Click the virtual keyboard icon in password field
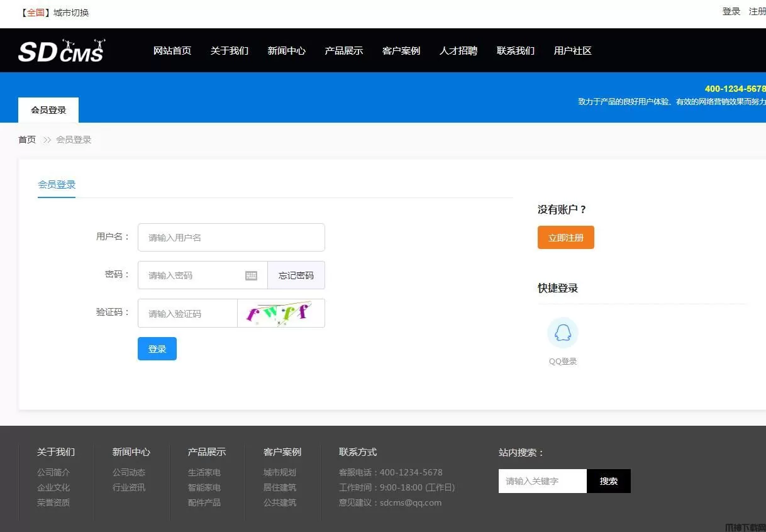 (x=251, y=275)
